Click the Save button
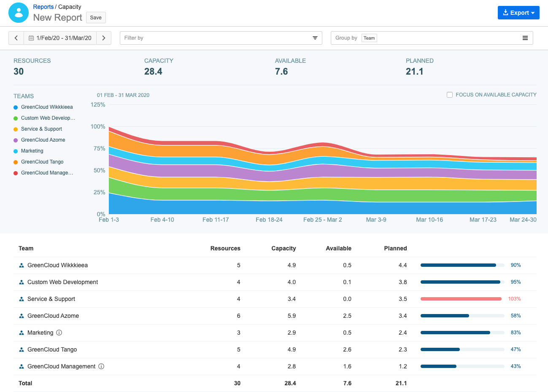Screen dimensions: 548x392 [96, 17]
